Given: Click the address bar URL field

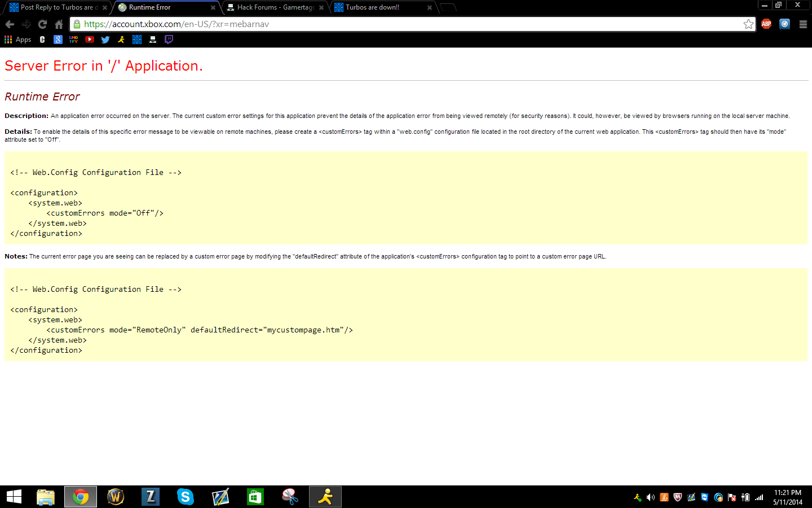Looking at the screenshot, I should (412, 24).
